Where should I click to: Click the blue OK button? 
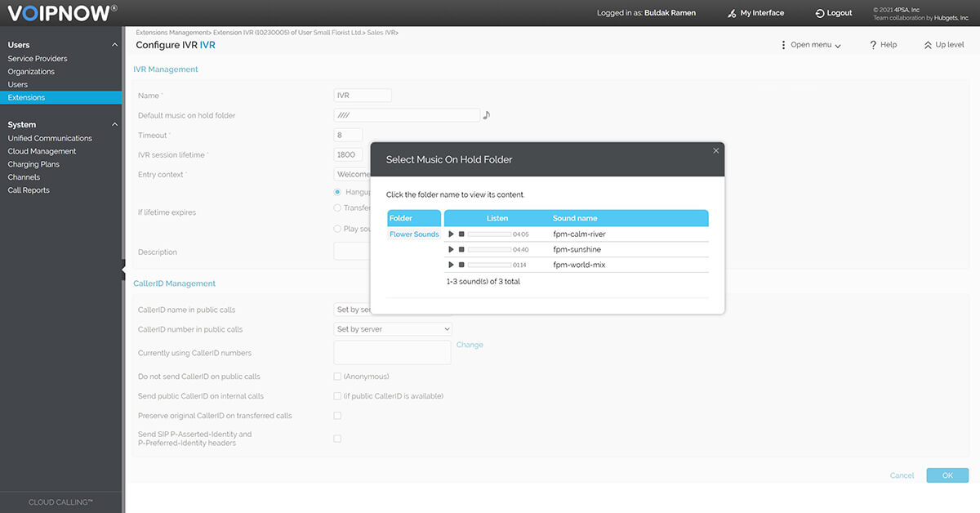click(947, 475)
